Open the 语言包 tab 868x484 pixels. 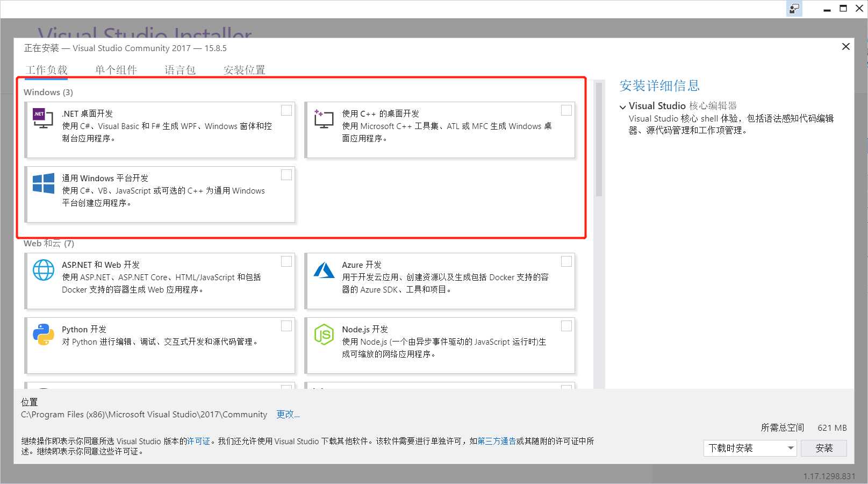click(x=180, y=70)
